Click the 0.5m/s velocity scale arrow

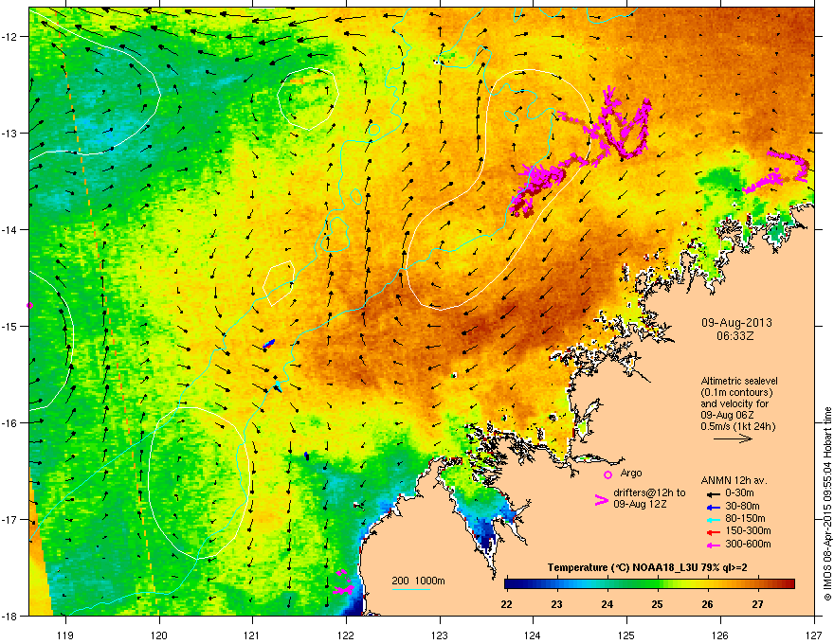click(x=733, y=438)
